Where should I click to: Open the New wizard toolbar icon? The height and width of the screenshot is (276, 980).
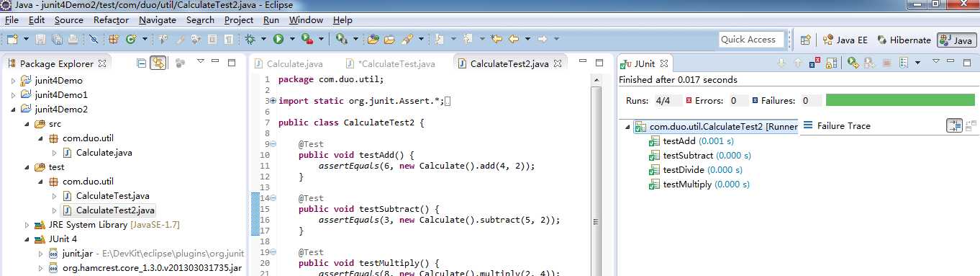[12, 39]
